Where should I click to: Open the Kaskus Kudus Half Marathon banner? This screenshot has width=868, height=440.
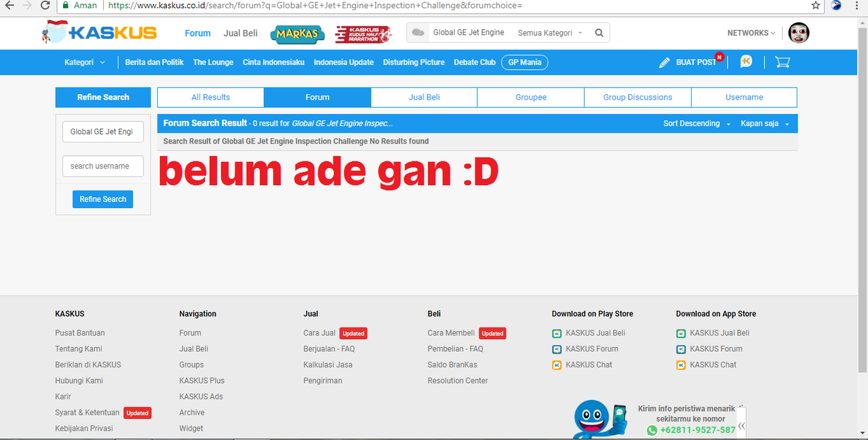coord(363,34)
